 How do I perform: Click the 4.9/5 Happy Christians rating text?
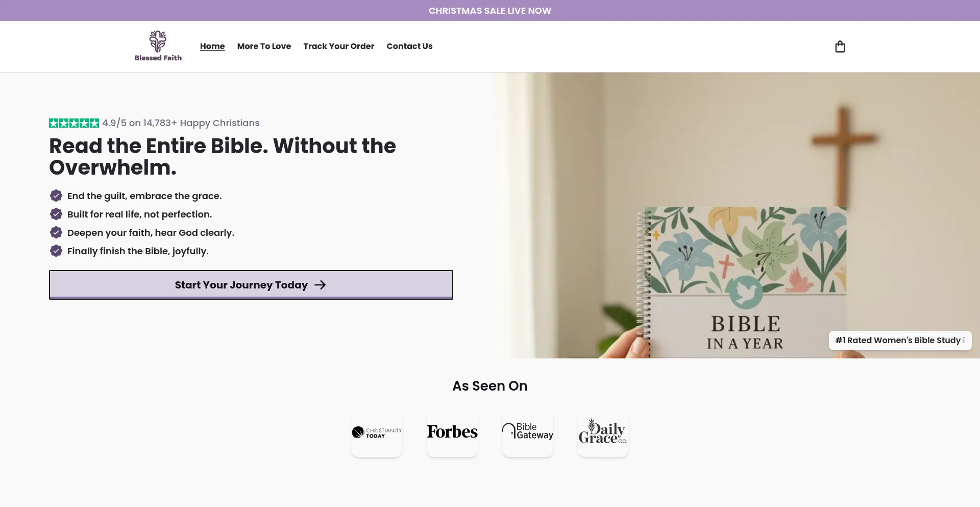coord(181,123)
